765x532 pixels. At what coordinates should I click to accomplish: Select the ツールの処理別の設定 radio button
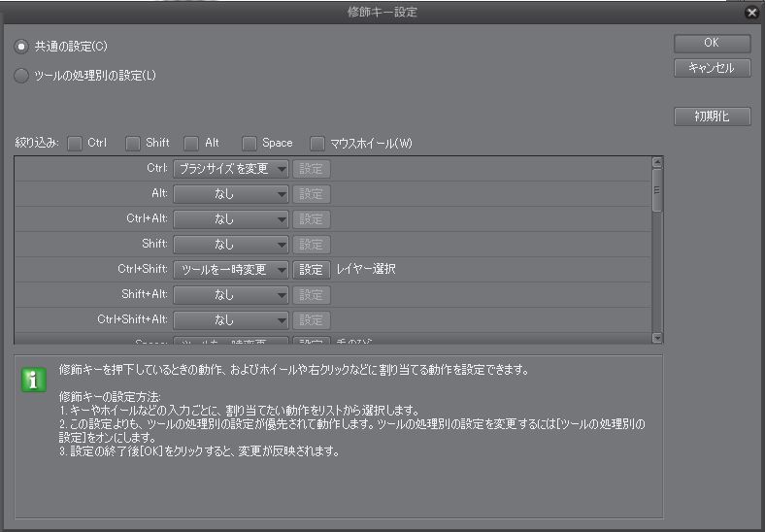[21, 76]
